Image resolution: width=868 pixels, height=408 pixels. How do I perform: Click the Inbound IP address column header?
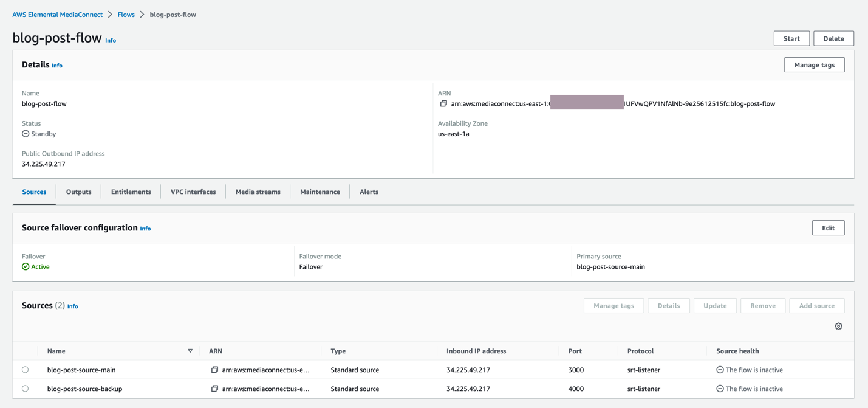[476, 351]
